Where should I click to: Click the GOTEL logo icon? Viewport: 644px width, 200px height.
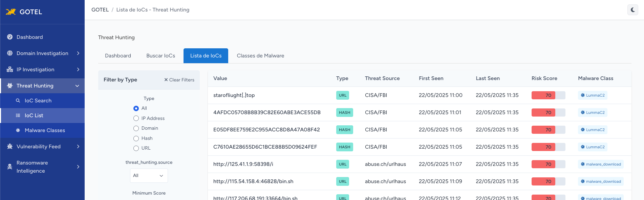11,12
